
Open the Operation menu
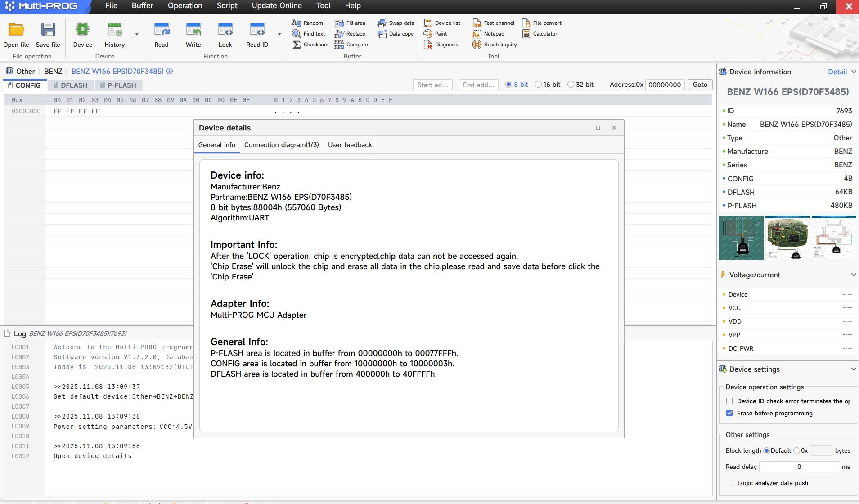tap(184, 6)
